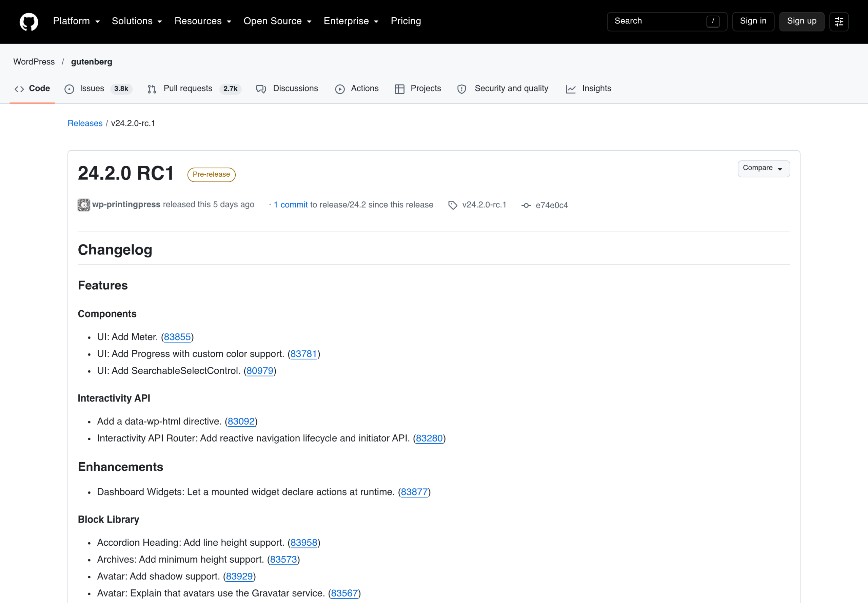Open pull request 83573 Archives link

point(283,560)
